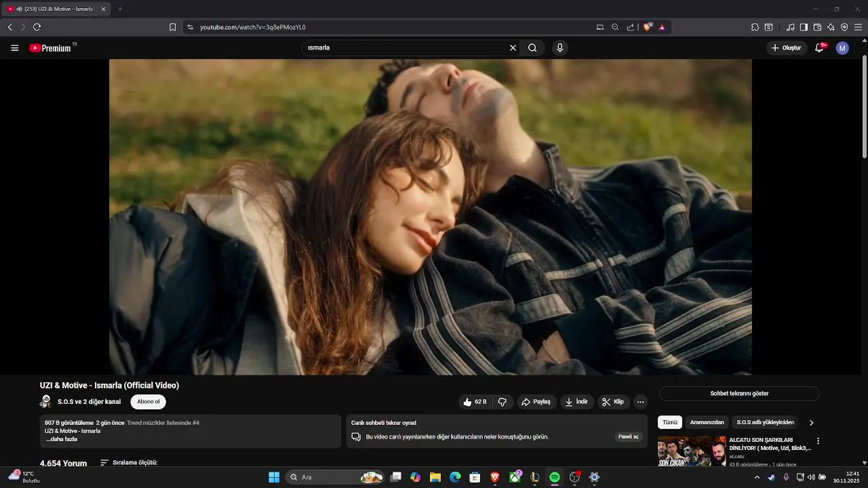Clear the search box text with X
868x488 pixels.
pyautogui.click(x=513, y=48)
